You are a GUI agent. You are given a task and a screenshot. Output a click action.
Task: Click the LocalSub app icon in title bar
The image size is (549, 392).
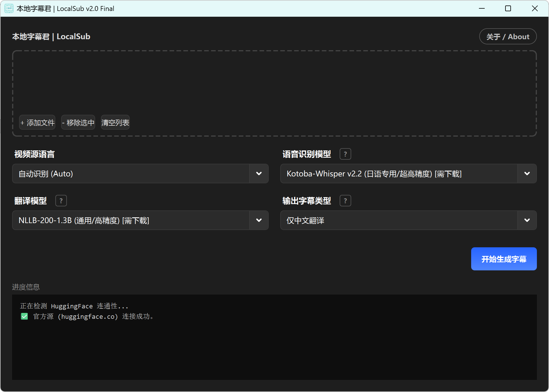tap(9, 9)
